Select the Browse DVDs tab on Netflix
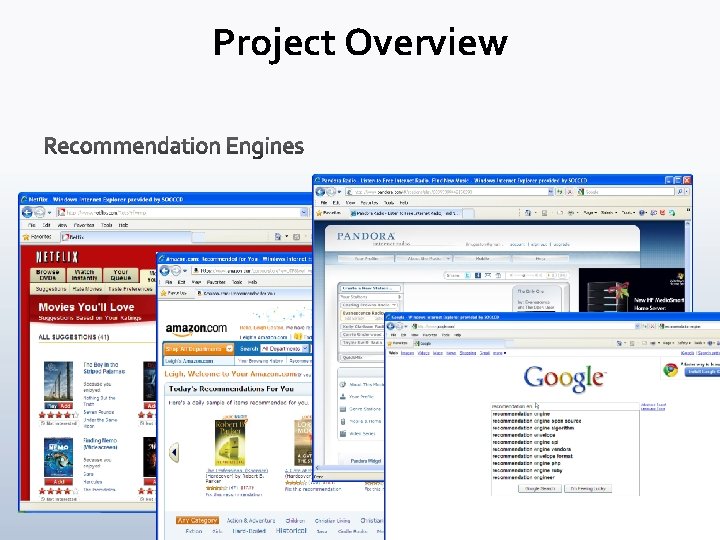The image size is (720, 540). click(x=47, y=275)
